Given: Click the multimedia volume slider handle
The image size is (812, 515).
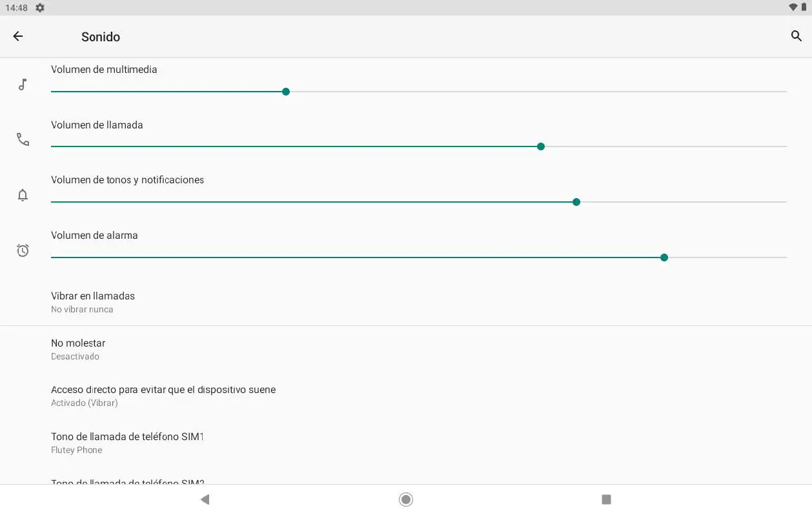Looking at the screenshot, I should [286, 92].
